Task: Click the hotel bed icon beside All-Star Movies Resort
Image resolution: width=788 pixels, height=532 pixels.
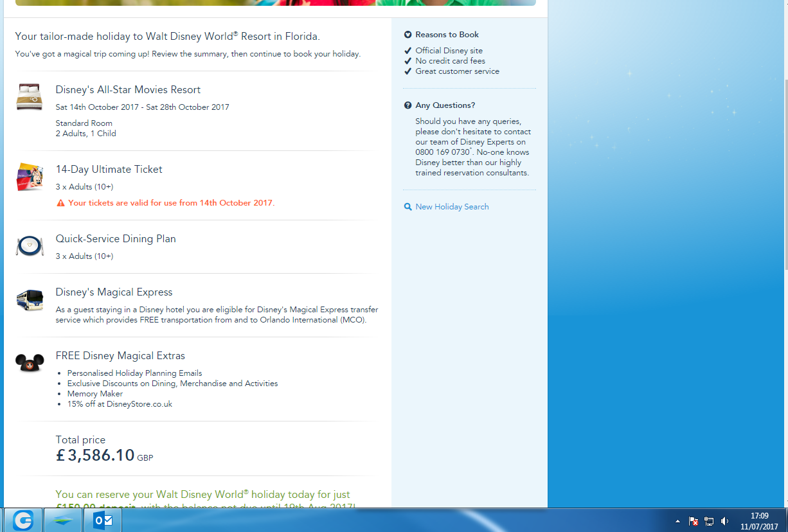Action: (x=30, y=97)
